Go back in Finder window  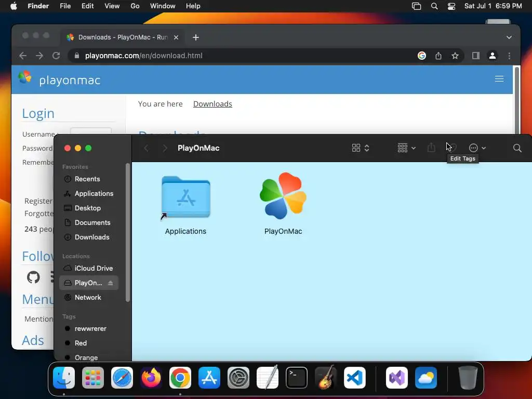coord(146,148)
